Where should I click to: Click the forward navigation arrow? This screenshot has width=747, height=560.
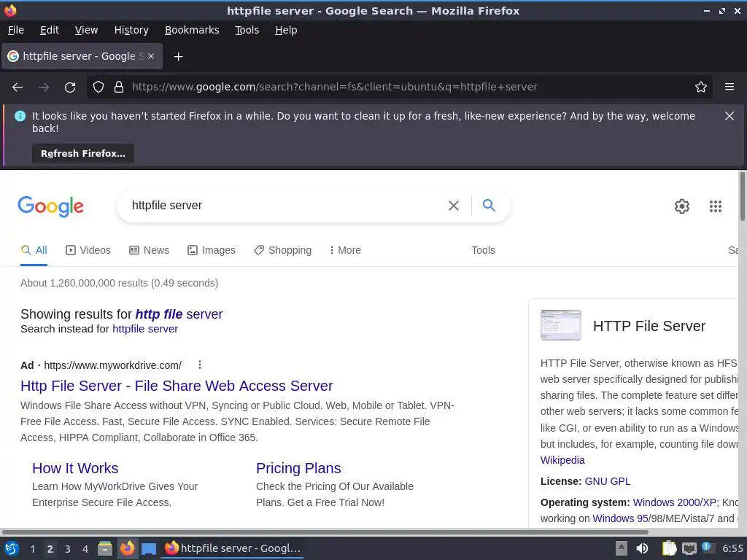point(44,87)
